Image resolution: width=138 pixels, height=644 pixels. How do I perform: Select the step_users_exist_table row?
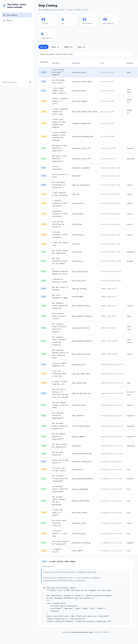click(x=88, y=81)
